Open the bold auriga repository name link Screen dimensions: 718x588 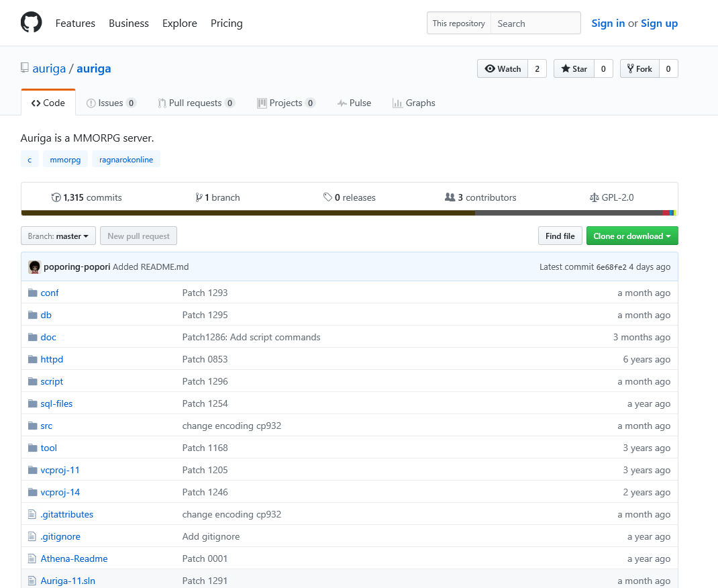tap(94, 68)
